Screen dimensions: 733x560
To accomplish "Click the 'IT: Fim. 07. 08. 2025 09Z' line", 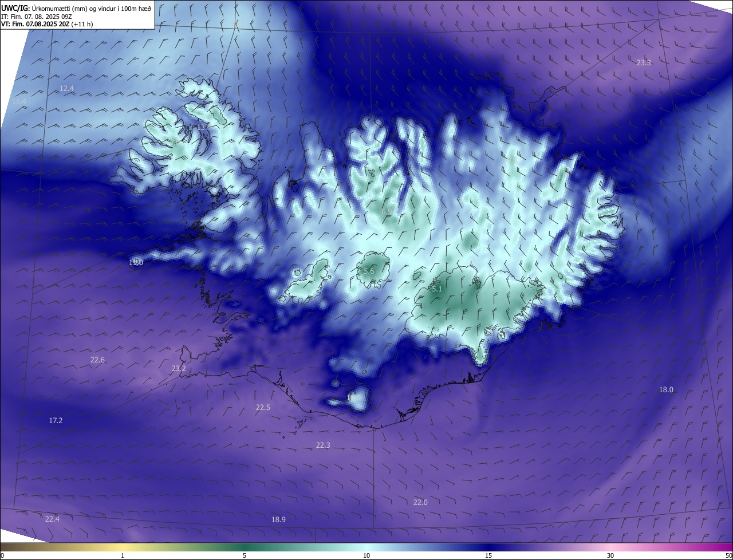I will [x=36, y=17].
